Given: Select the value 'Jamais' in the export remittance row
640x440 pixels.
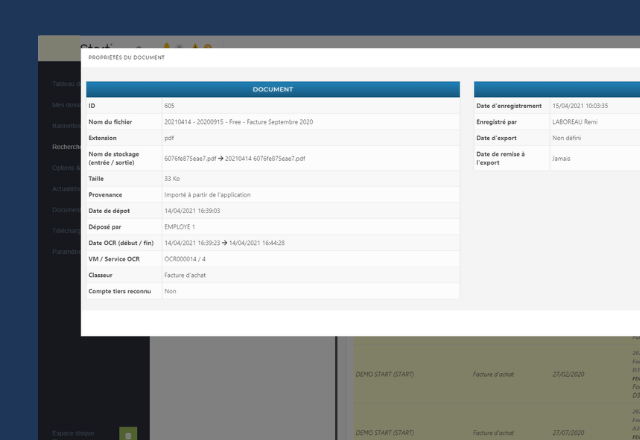Looking at the screenshot, I should tap(561, 158).
